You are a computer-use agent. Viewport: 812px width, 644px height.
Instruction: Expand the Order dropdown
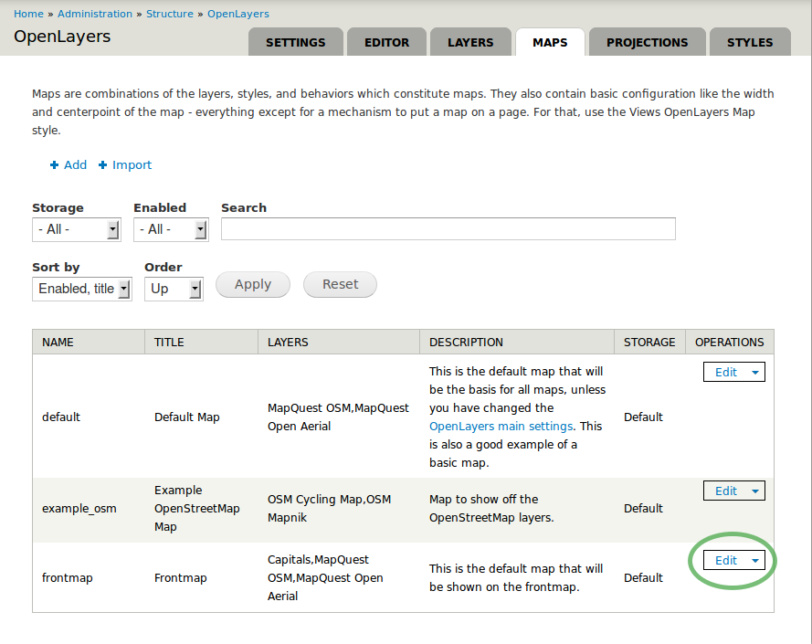click(174, 289)
